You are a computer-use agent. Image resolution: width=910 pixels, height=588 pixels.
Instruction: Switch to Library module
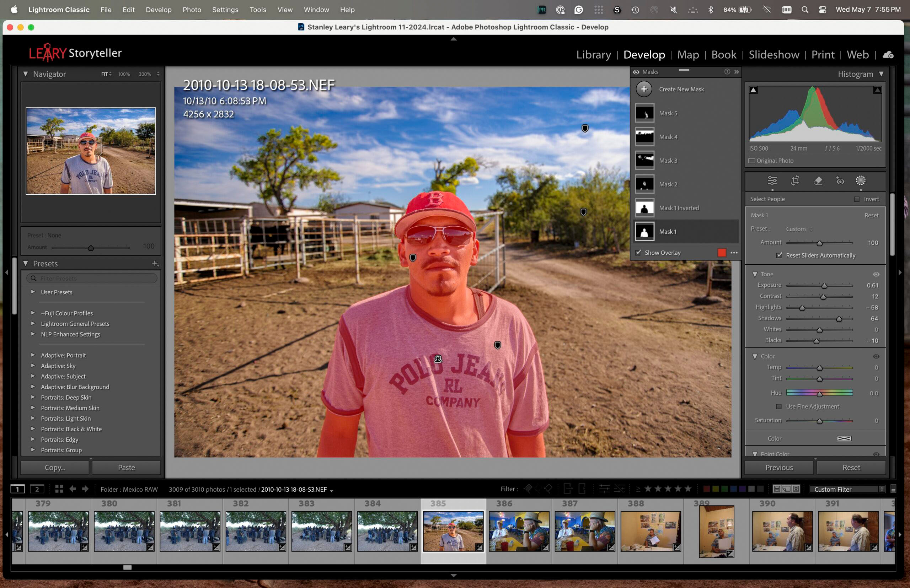pos(593,55)
